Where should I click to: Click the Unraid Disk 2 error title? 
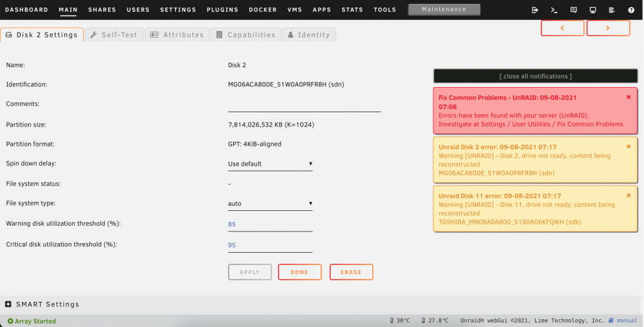497,147
